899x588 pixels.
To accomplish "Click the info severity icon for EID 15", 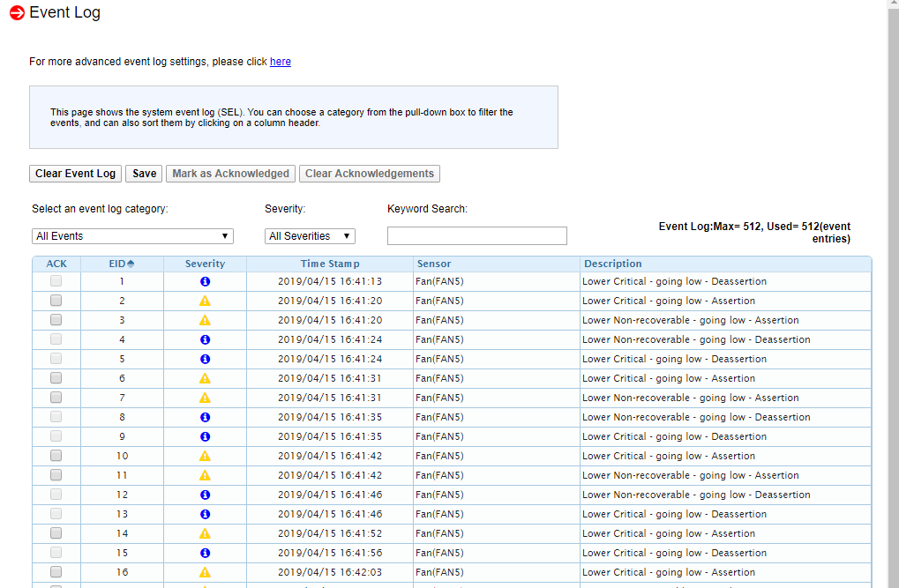I will 205,553.
